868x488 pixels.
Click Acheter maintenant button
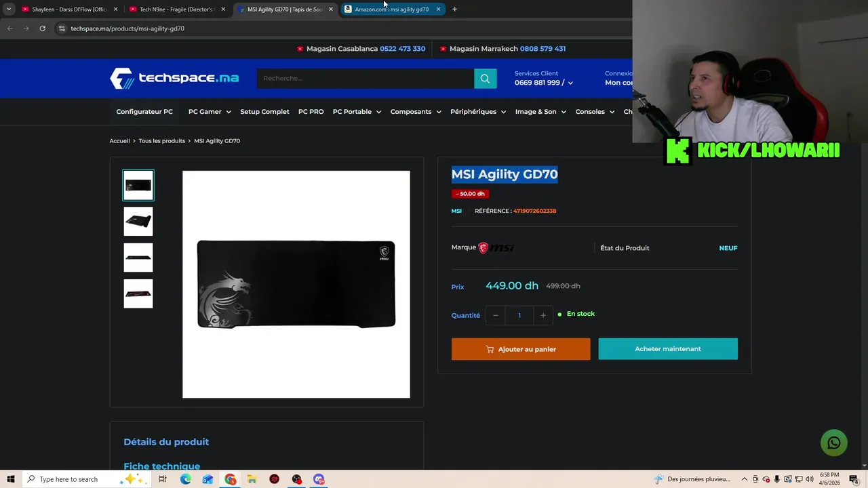tap(668, 349)
